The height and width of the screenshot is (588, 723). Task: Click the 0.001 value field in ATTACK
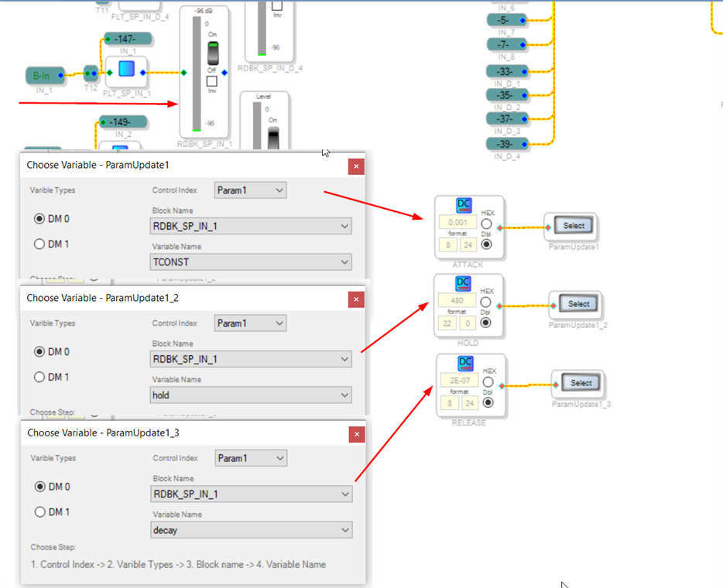click(x=457, y=222)
